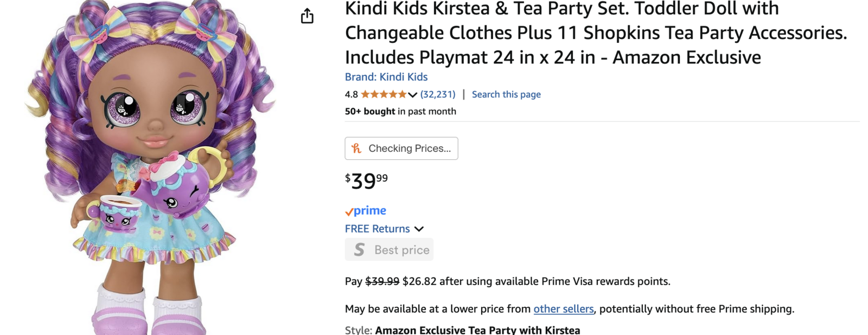Open the rating breakdown chevron beside the stars

click(x=413, y=95)
